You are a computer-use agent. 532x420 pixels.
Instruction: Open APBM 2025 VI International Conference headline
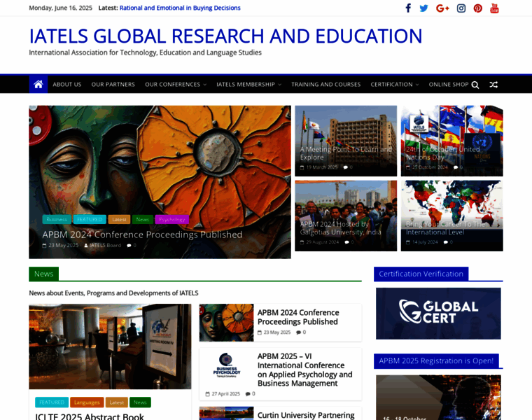304,370
